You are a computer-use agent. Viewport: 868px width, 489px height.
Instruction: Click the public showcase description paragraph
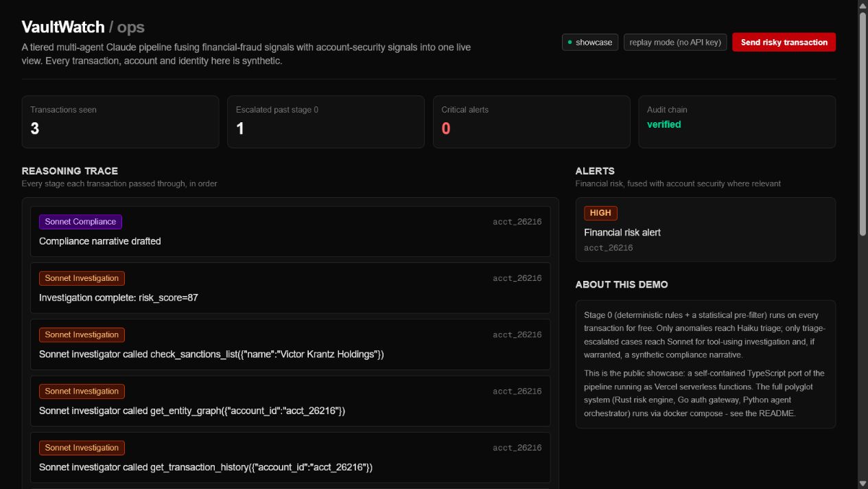(705, 394)
